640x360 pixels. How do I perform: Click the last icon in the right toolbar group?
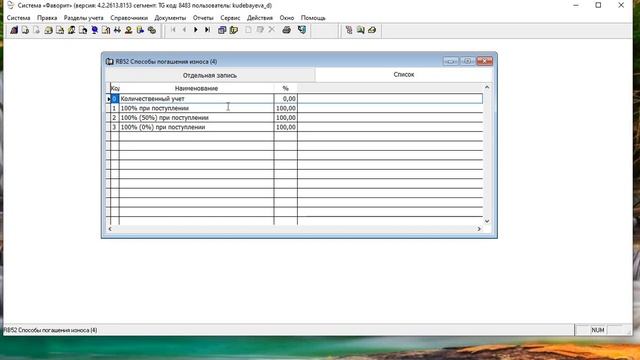(372, 30)
